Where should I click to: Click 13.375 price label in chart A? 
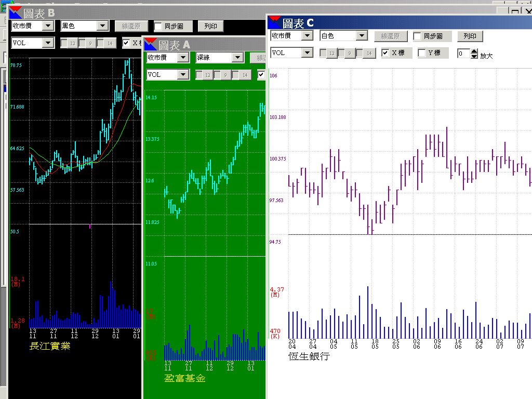click(x=152, y=139)
